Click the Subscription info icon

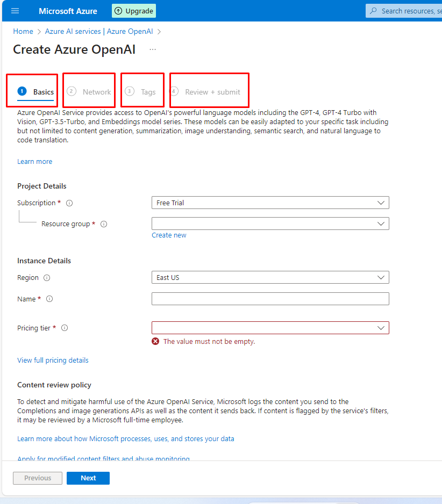click(69, 203)
